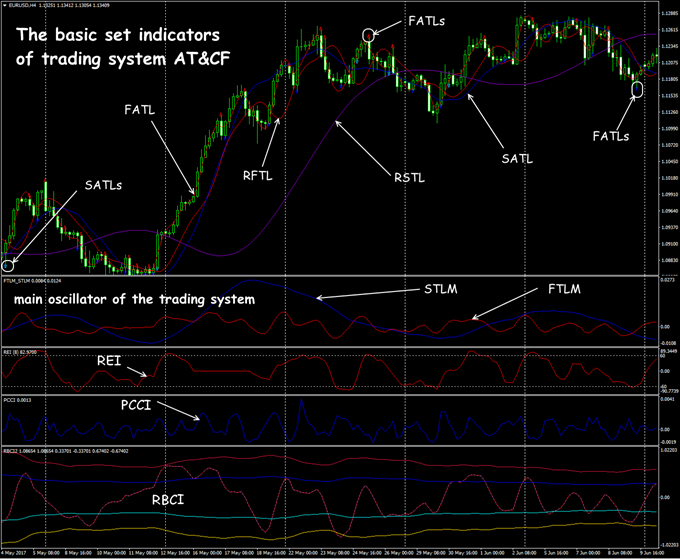Select the FATL text label on chart
This screenshot has height=559, width=680.
(140, 107)
